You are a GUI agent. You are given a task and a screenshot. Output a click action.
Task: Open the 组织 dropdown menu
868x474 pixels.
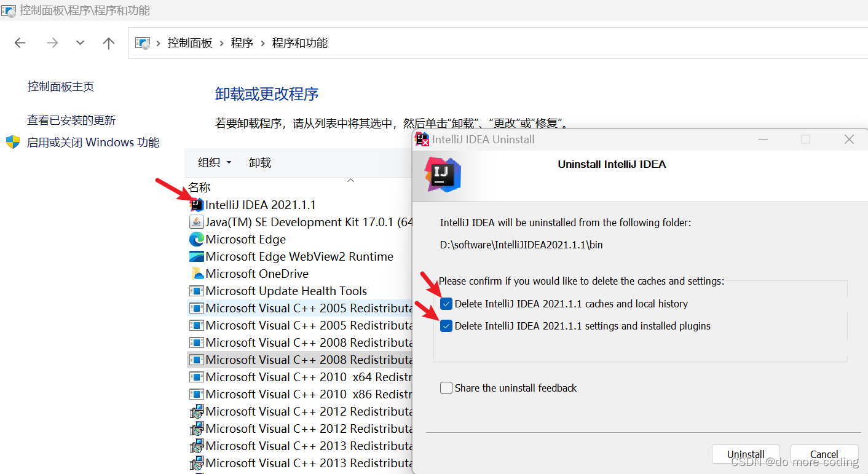coord(215,163)
